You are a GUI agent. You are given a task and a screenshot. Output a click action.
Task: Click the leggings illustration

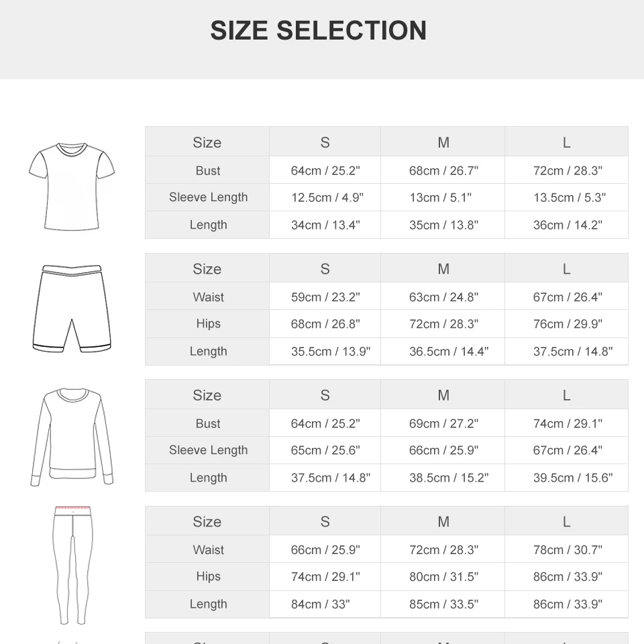click(72, 566)
